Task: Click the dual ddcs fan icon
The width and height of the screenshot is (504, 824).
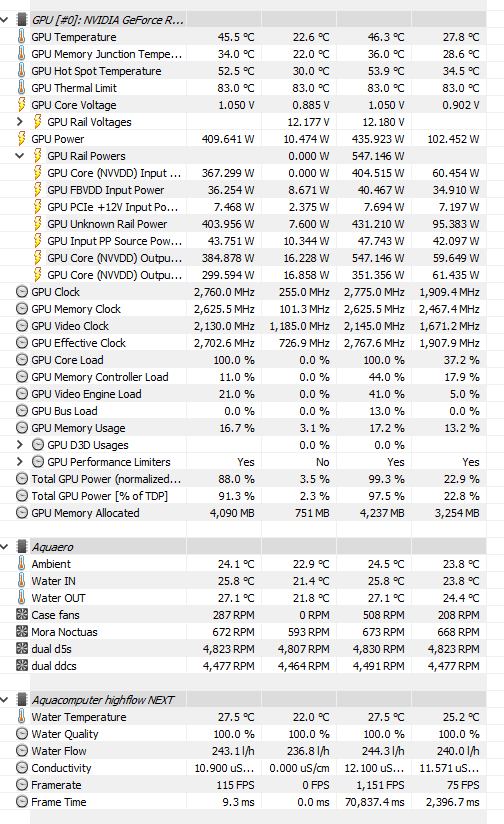Action: click(22, 665)
